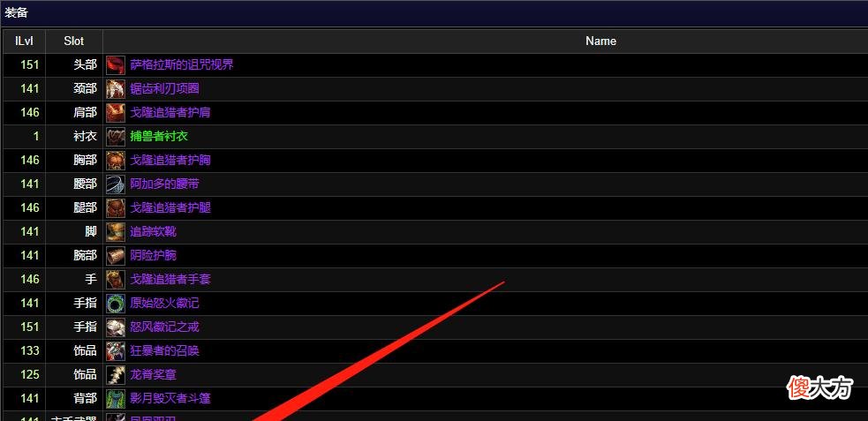Click the 戈隆追猎者护胸 chest icon

116,160
